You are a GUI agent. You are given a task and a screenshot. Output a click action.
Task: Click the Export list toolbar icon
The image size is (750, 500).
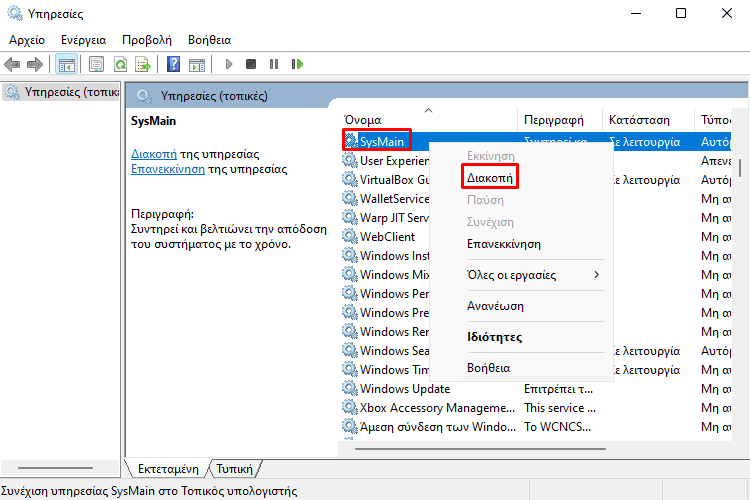coord(143,64)
